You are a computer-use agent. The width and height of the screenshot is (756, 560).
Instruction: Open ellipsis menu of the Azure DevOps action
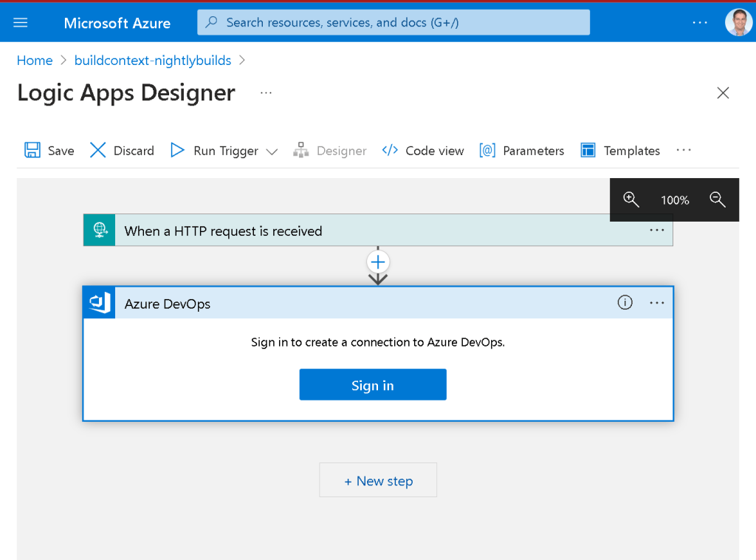pos(656,303)
